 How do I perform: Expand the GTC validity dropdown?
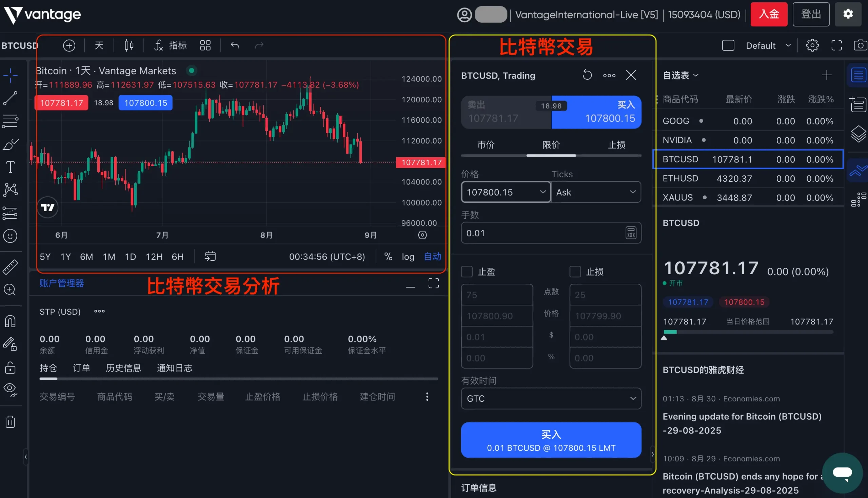pos(551,398)
